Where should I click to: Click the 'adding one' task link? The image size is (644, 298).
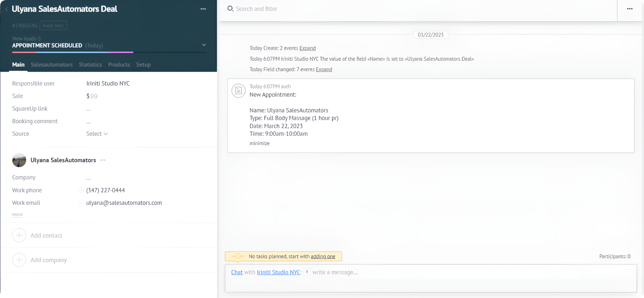click(323, 257)
